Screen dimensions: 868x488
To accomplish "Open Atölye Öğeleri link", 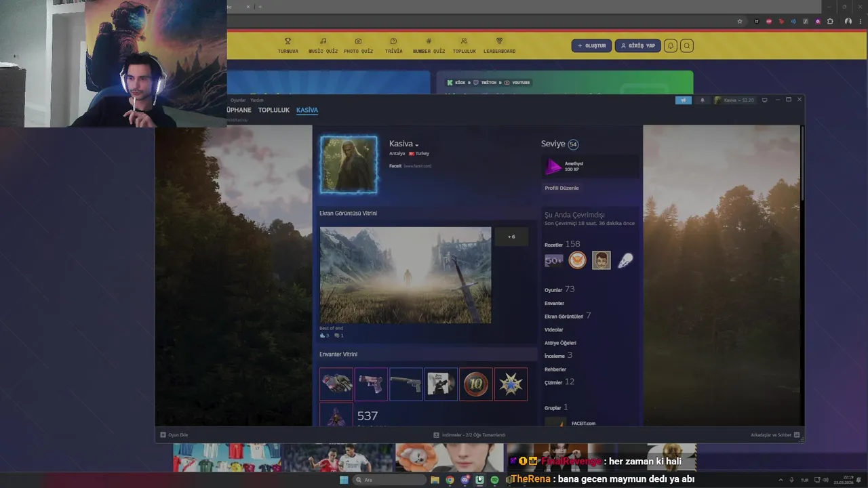I will click(560, 343).
